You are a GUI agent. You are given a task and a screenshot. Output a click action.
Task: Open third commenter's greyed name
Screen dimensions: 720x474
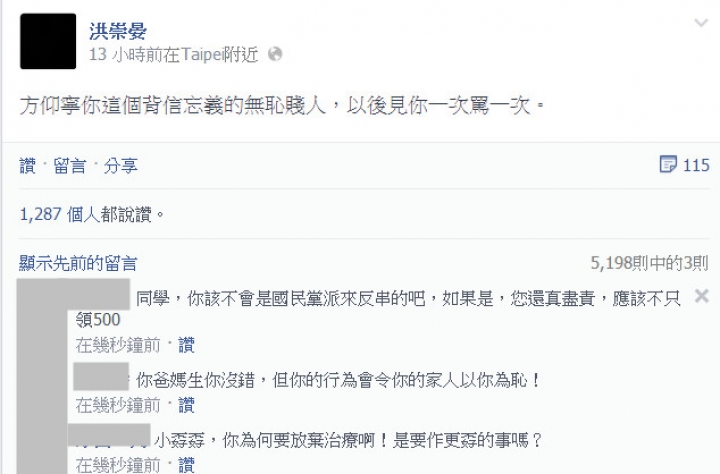109,435
